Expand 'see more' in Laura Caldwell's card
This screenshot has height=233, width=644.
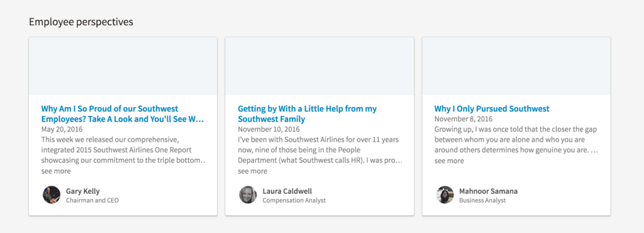[253, 171]
